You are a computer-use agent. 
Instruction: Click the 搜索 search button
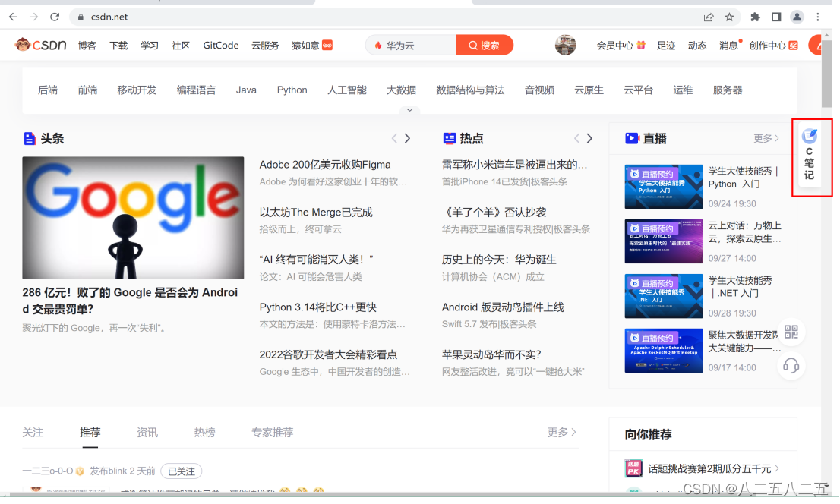485,45
